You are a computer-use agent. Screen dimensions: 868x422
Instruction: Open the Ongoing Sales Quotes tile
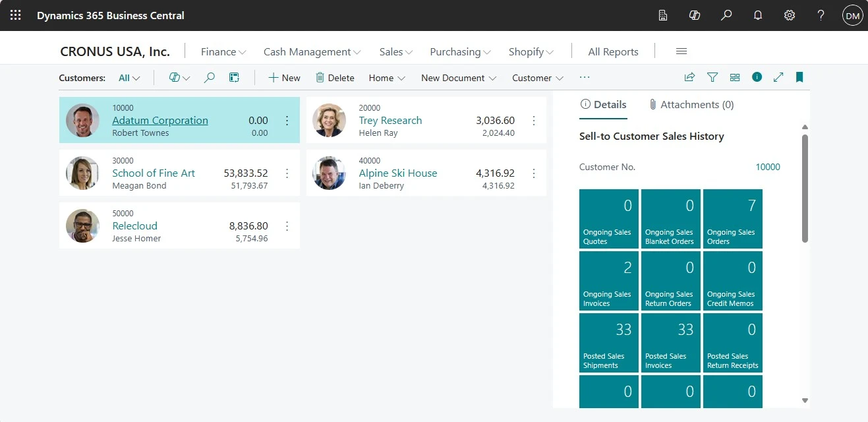tap(609, 219)
